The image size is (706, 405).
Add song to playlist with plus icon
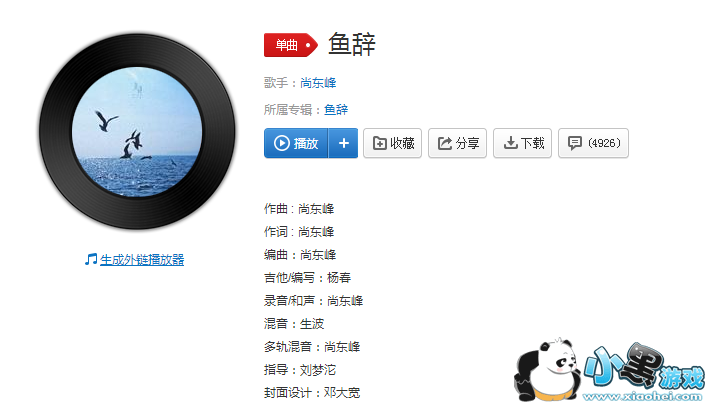coord(344,143)
